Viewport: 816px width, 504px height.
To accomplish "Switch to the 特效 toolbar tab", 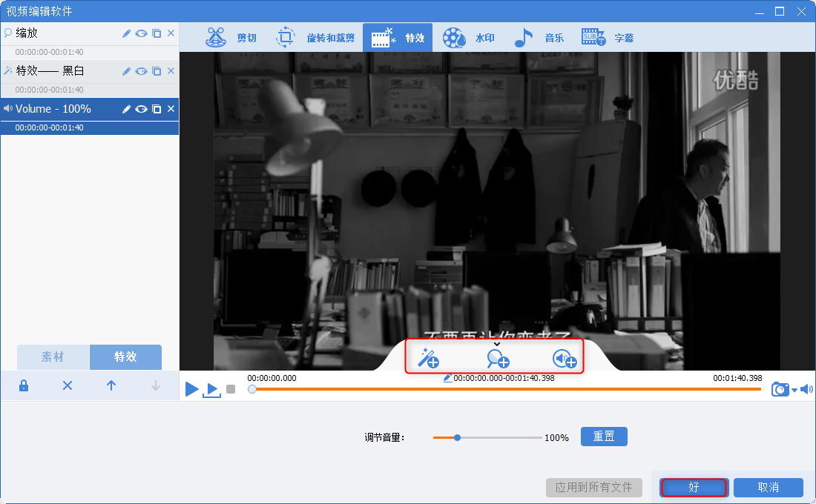I will (x=398, y=38).
